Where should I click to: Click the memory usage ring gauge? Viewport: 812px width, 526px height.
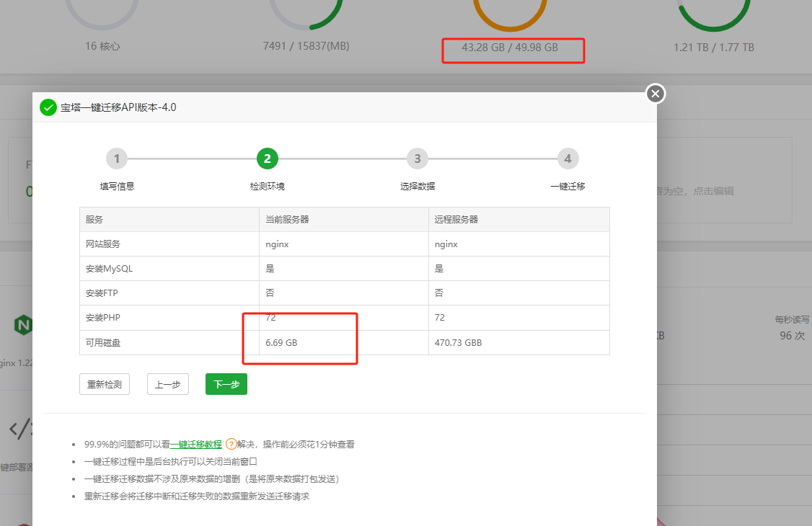[306, 14]
